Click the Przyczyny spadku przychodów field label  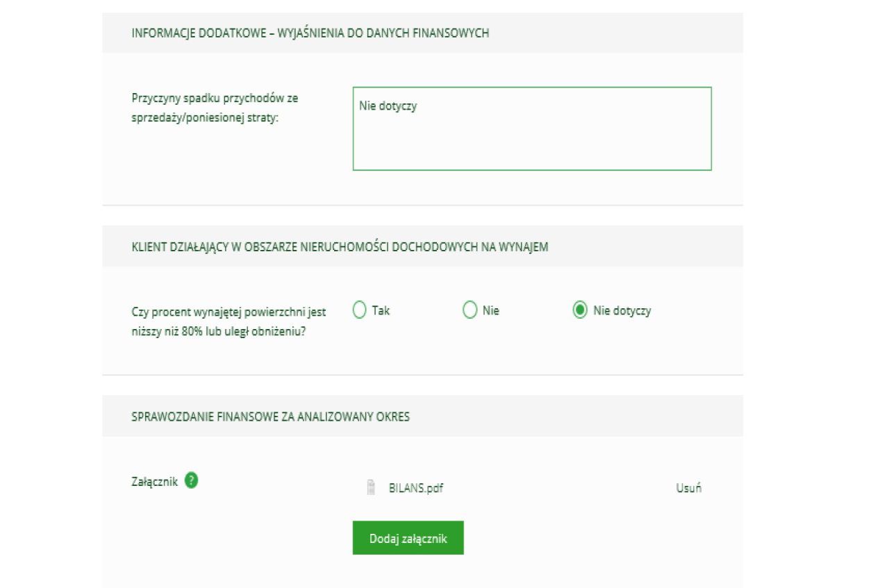pyautogui.click(x=215, y=108)
